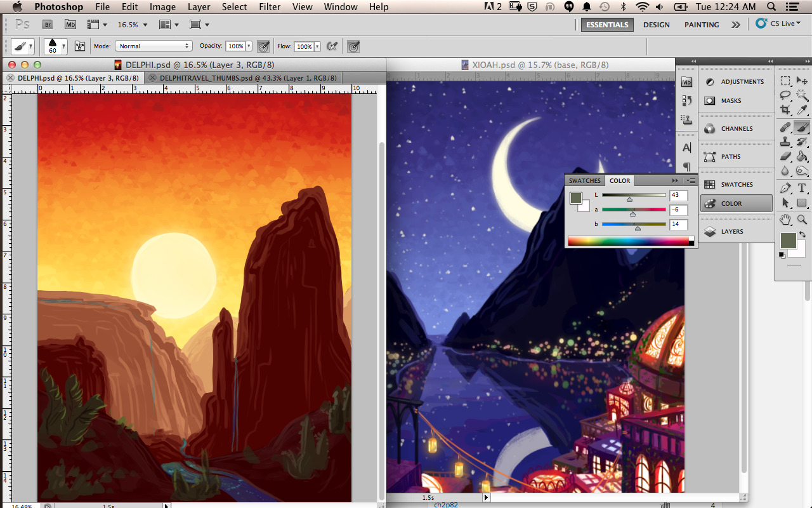The width and height of the screenshot is (812, 508).
Task: Open the blending Mode dropdown
Action: [x=153, y=46]
